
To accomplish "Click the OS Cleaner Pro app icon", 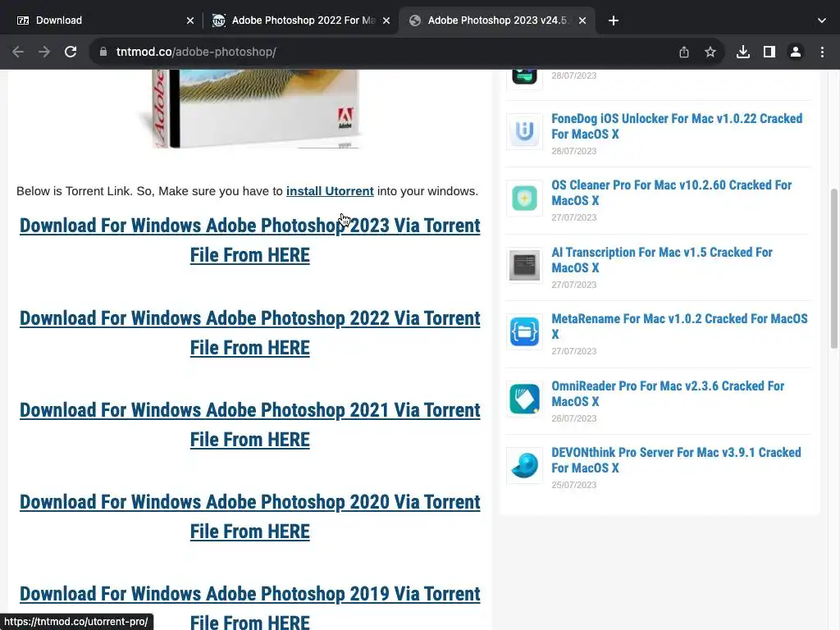I will pos(524,199).
